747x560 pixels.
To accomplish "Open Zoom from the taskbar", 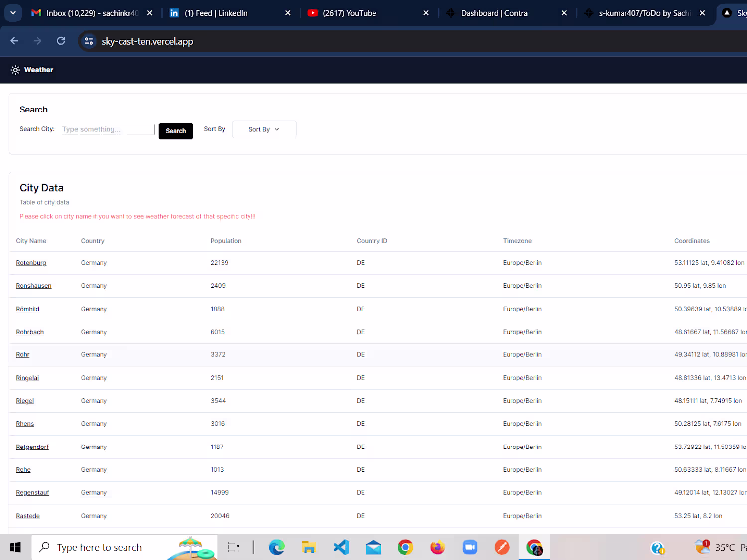I will tap(470, 547).
